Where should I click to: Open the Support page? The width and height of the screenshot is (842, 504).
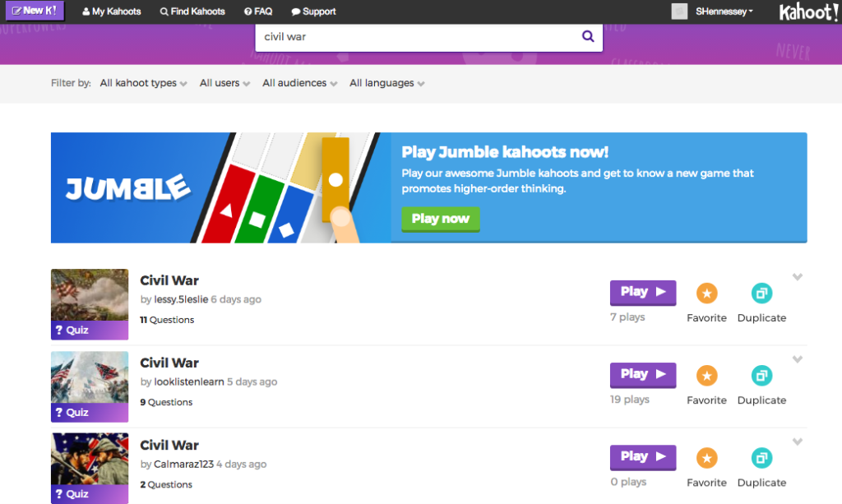pos(313,12)
